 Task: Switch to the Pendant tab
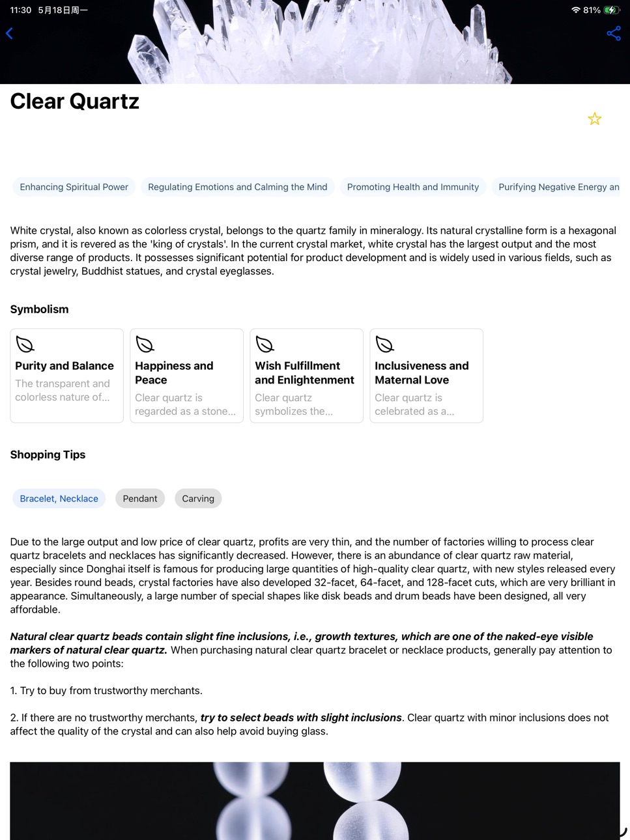(140, 498)
